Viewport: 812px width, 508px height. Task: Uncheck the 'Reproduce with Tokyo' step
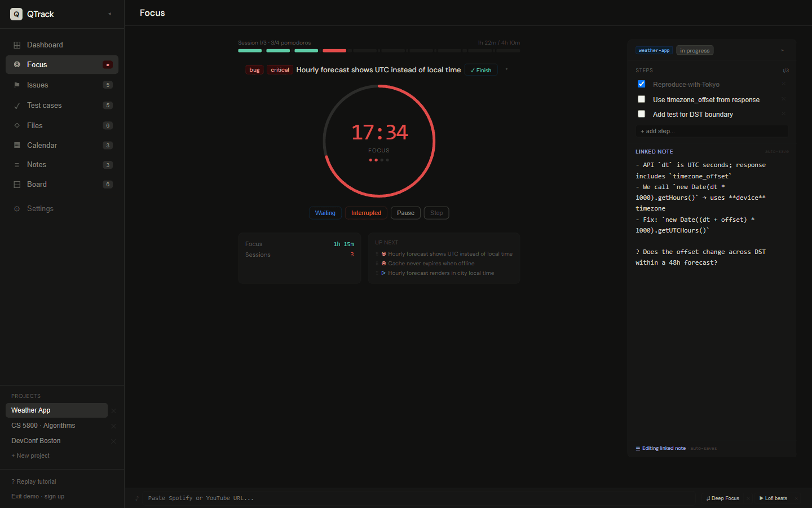641,84
